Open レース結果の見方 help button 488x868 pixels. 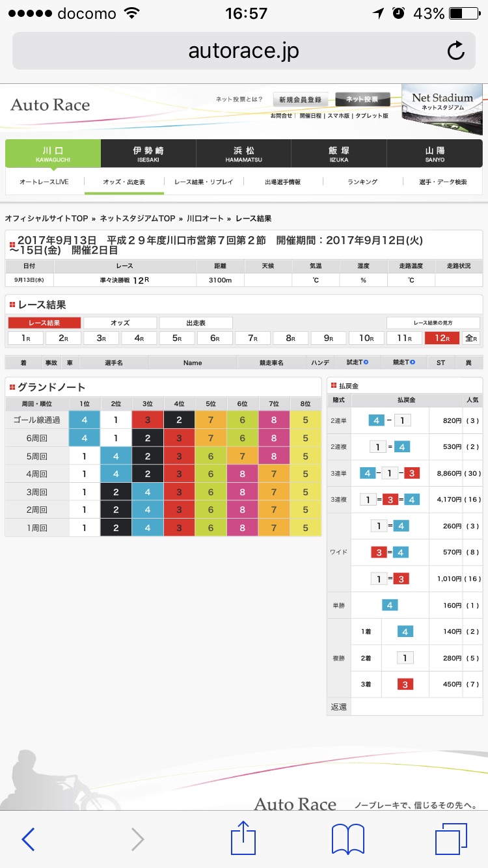coord(433,323)
